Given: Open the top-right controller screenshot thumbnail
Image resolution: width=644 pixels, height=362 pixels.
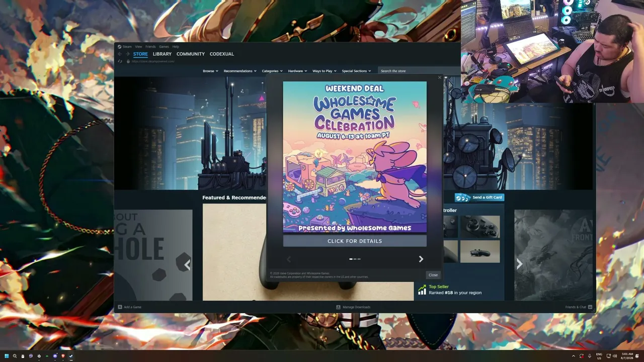Looking at the screenshot, I should point(480,227).
